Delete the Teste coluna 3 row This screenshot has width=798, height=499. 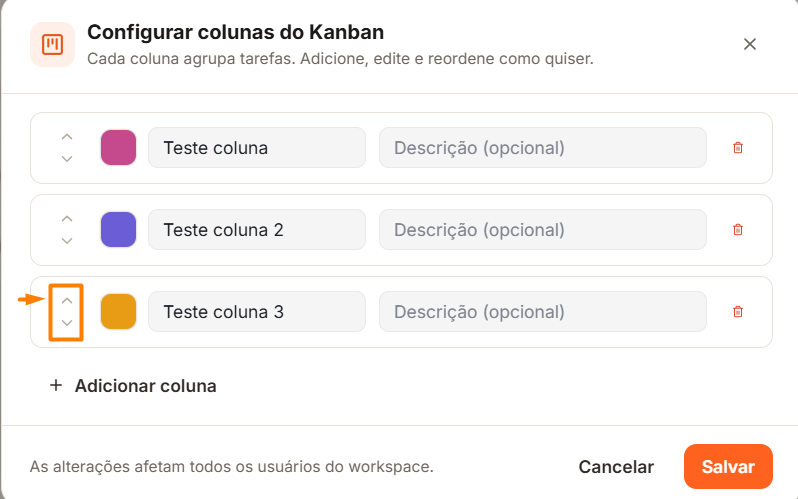click(x=737, y=312)
